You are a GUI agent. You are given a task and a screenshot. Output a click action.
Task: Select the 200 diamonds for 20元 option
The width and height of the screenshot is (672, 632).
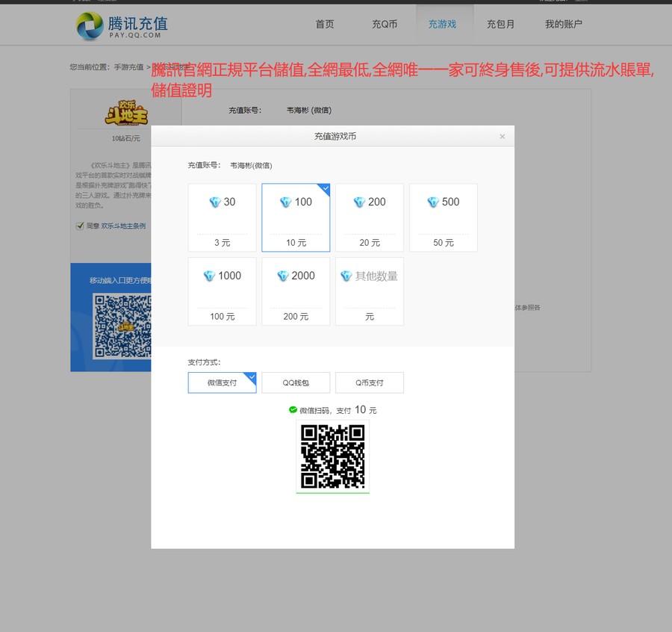pos(370,217)
